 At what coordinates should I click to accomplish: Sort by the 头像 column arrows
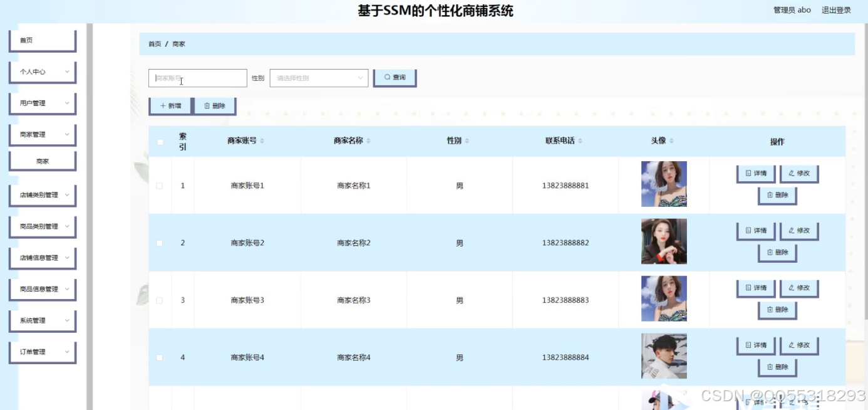tap(671, 141)
